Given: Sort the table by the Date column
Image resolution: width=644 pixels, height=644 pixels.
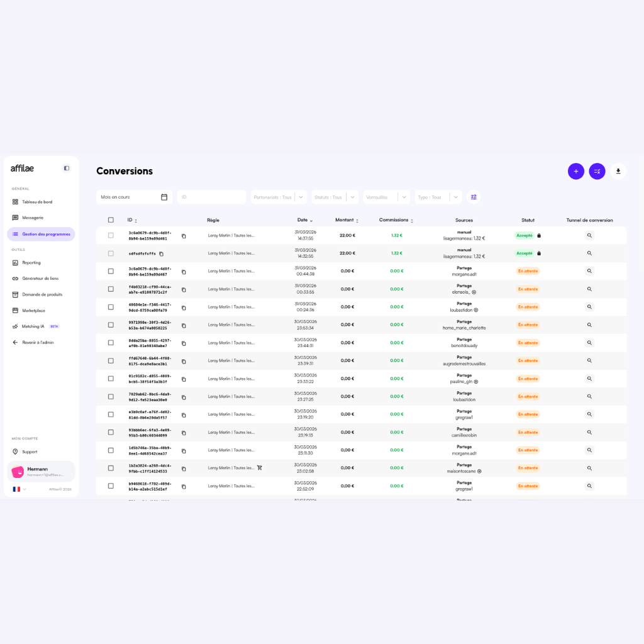Looking at the screenshot, I should point(304,220).
